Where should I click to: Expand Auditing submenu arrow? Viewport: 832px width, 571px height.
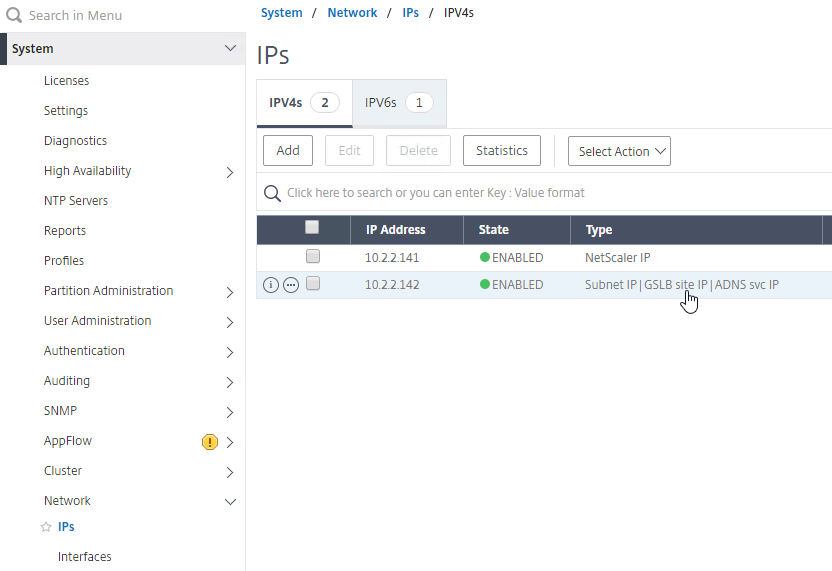[230, 383]
